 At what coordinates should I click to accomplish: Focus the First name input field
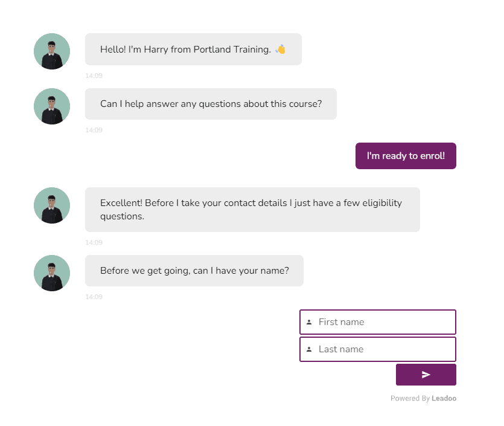coord(384,322)
